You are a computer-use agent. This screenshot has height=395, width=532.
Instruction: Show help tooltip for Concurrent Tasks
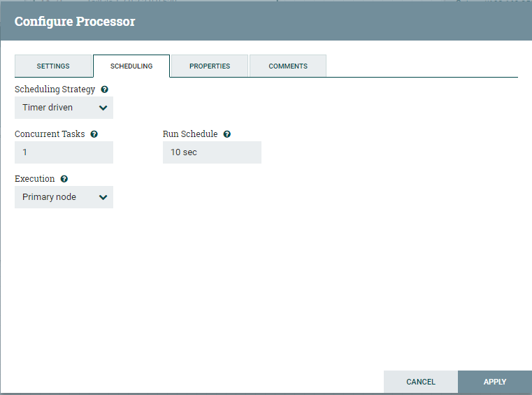pos(94,134)
